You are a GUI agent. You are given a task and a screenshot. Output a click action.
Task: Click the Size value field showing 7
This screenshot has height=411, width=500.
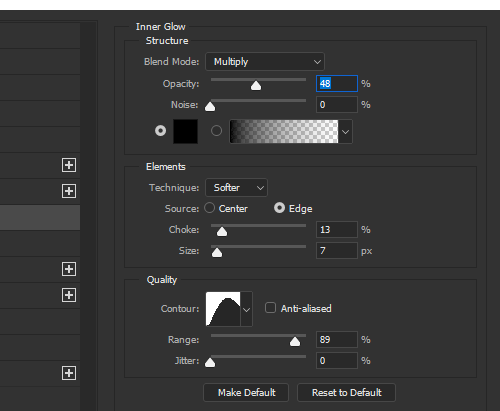[x=337, y=250]
